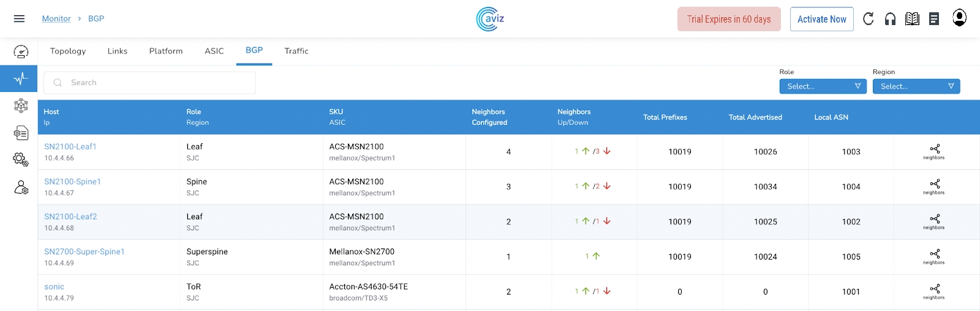View neighbors for the sonic host
Viewport: 980px width, 311px height.
click(x=933, y=291)
